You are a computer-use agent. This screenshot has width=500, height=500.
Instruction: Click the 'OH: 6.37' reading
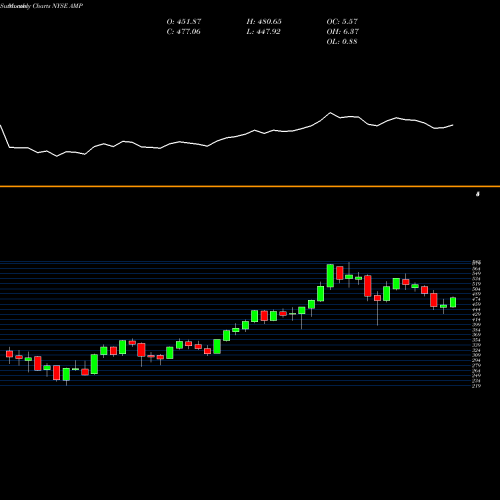pyautogui.click(x=342, y=32)
